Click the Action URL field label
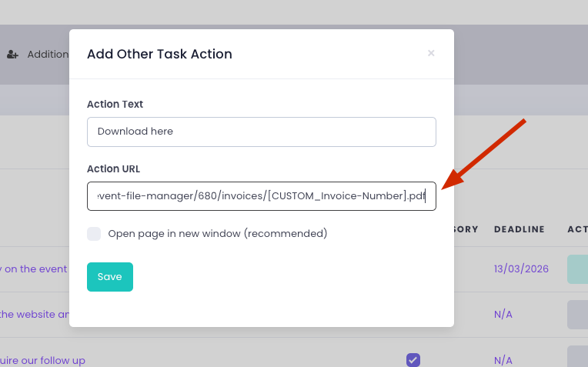Viewport: 588px width, 367px height. pos(113,169)
